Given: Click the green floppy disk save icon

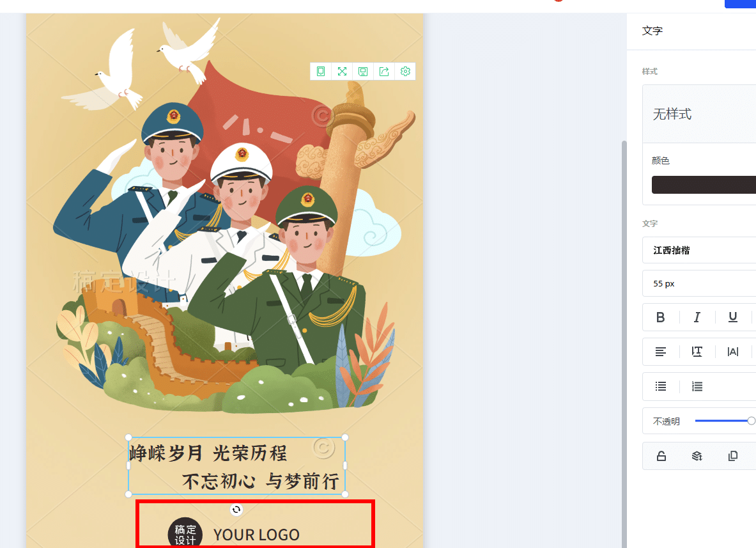Looking at the screenshot, I should click(x=363, y=72).
